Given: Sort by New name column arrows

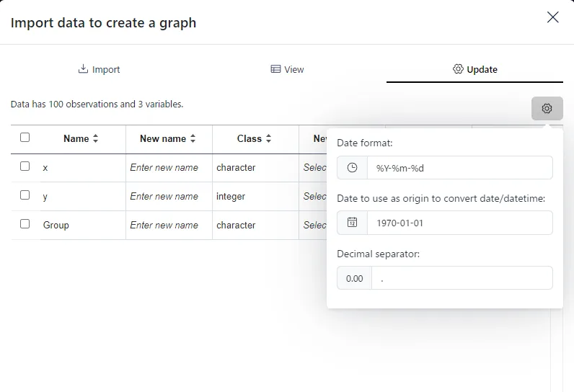Looking at the screenshot, I should click(193, 138).
